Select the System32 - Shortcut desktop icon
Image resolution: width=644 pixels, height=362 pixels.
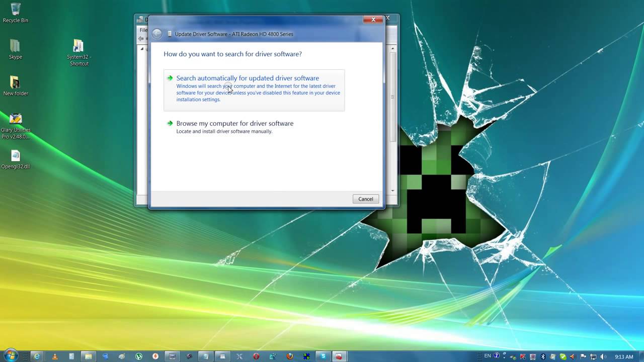click(79, 52)
